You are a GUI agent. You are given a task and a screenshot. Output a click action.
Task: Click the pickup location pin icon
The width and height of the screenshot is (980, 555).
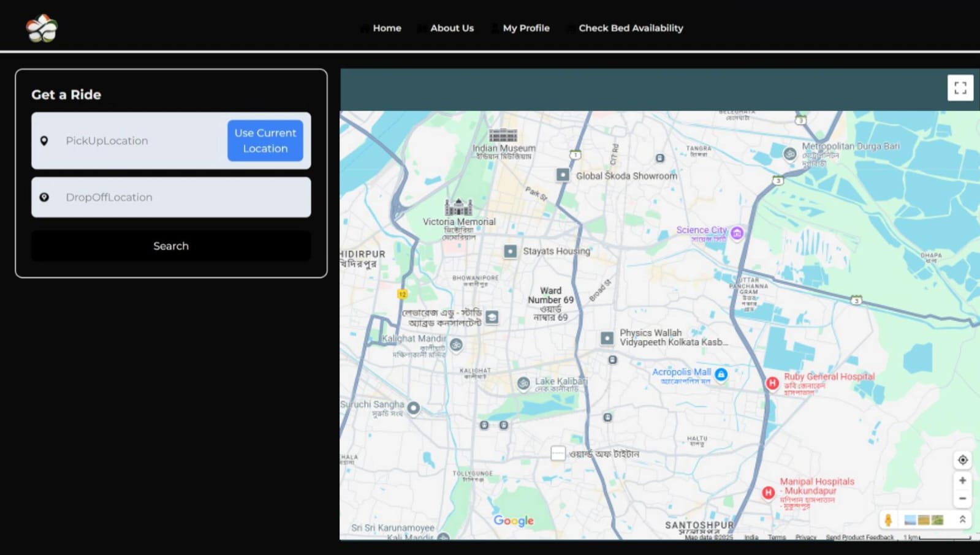[x=44, y=141]
